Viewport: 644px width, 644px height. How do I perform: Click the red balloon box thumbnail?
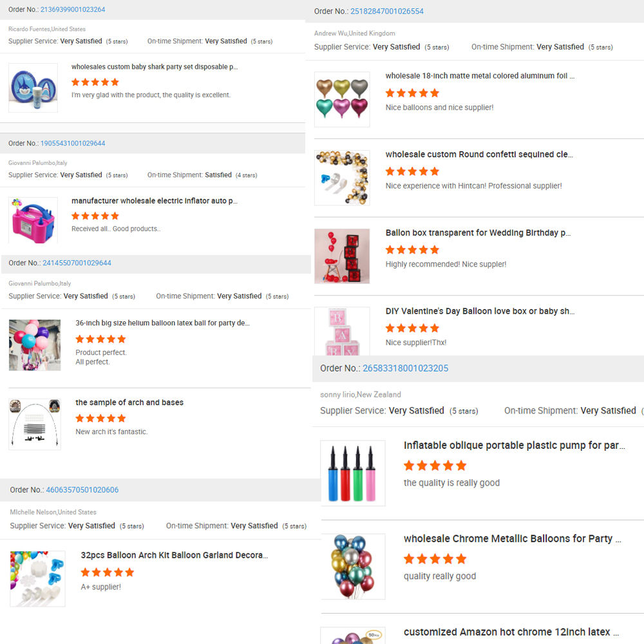tap(342, 256)
